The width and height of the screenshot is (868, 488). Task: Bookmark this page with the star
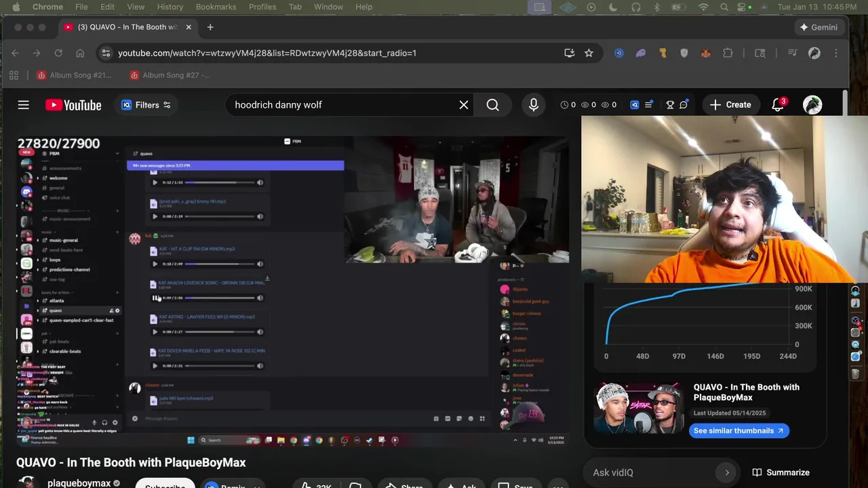point(589,53)
